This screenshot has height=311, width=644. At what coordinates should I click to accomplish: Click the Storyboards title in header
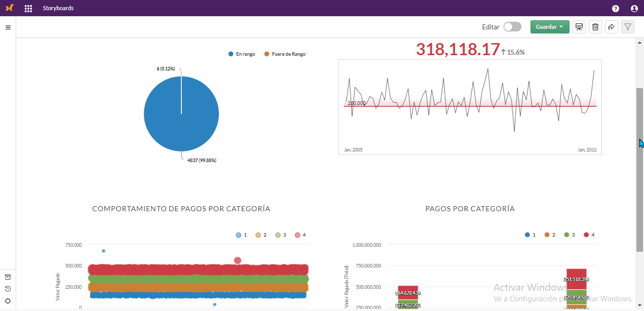58,8
